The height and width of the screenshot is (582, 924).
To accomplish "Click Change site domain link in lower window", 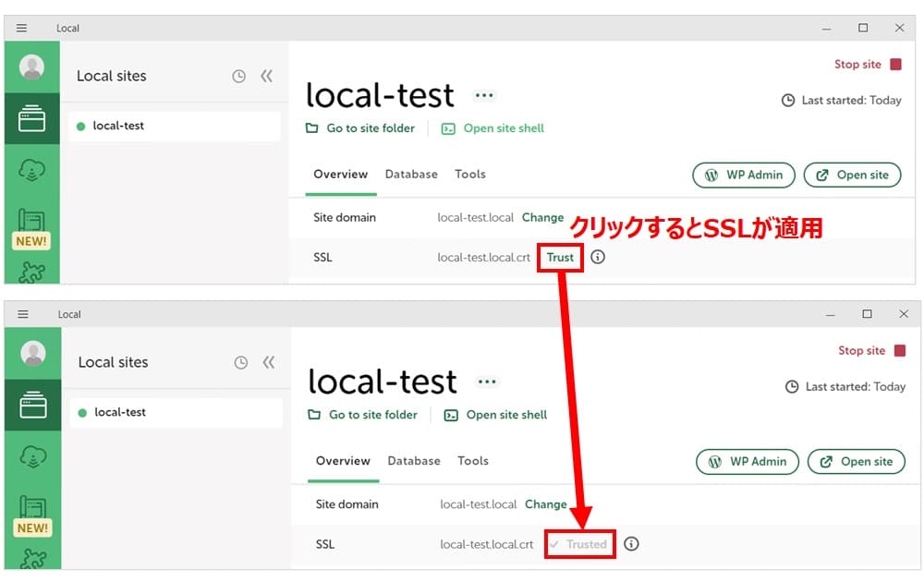I will (x=546, y=504).
